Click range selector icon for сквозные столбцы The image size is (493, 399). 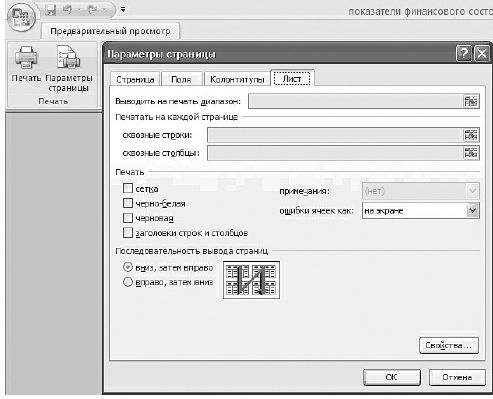point(471,153)
